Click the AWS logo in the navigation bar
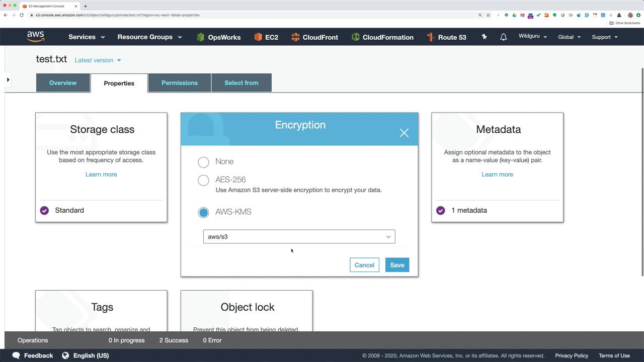This screenshot has width=644, height=362. click(x=36, y=37)
